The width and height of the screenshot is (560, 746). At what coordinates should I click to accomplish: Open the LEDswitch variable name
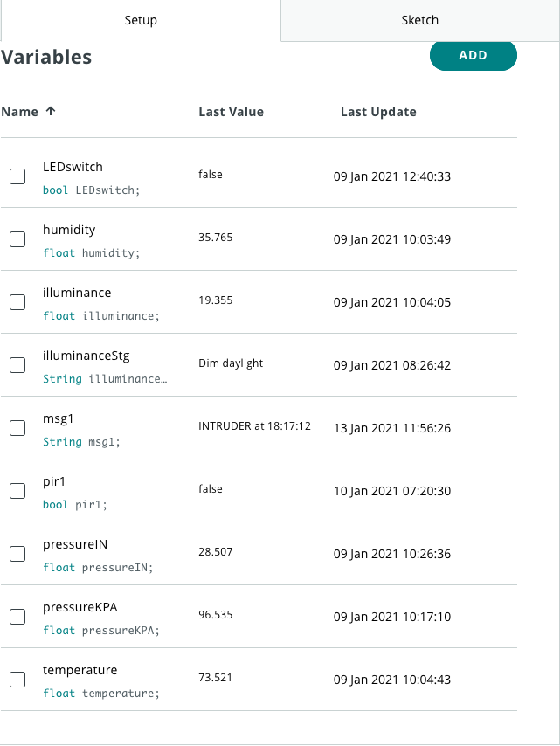click(x=73, y=167)
